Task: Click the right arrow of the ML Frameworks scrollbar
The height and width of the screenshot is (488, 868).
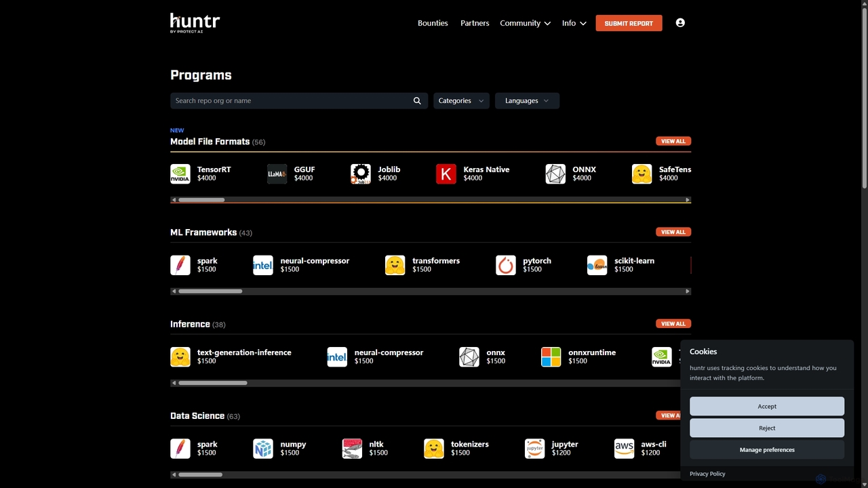Action: pos(688,291)
